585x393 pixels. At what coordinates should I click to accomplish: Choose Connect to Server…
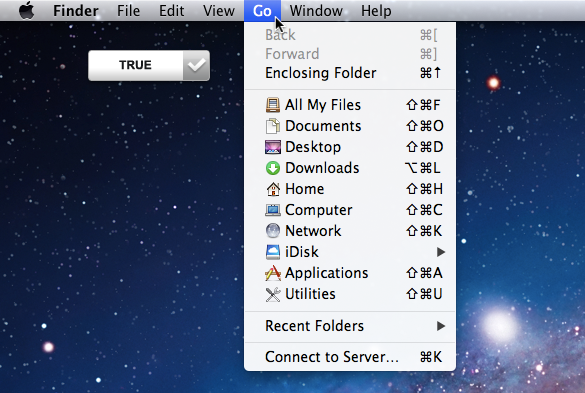(x=350, y=357)
